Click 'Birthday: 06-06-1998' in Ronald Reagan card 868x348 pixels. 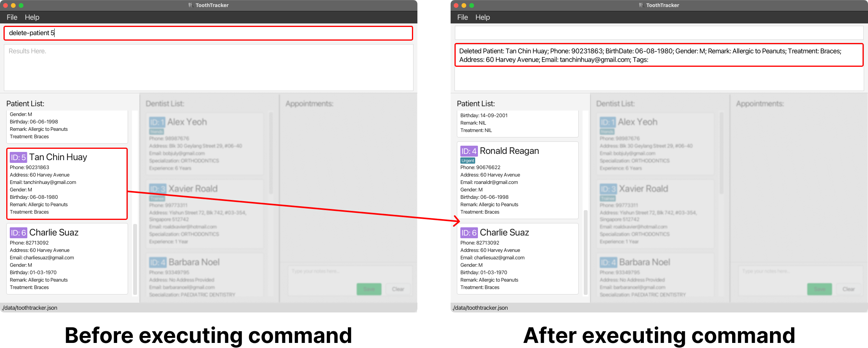click(485, 197)
